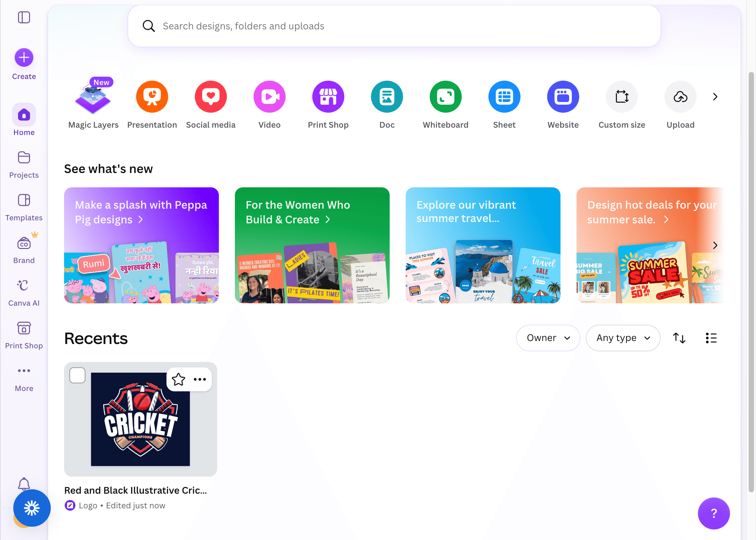This screenshot has height=540, width=756.
Task: Choose Custom size design
Action: [622, 105]
